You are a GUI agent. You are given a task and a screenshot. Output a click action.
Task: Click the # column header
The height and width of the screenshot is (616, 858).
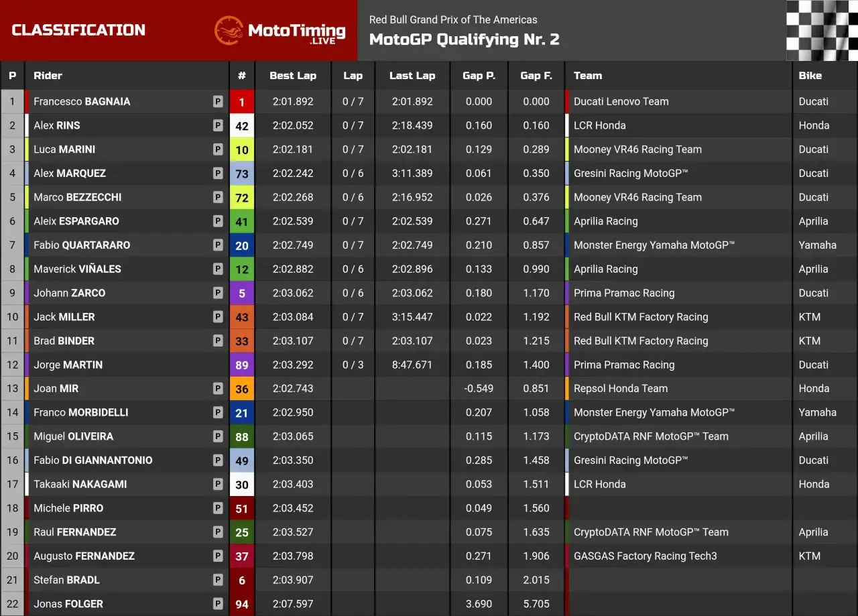click(x=242, y=76)
